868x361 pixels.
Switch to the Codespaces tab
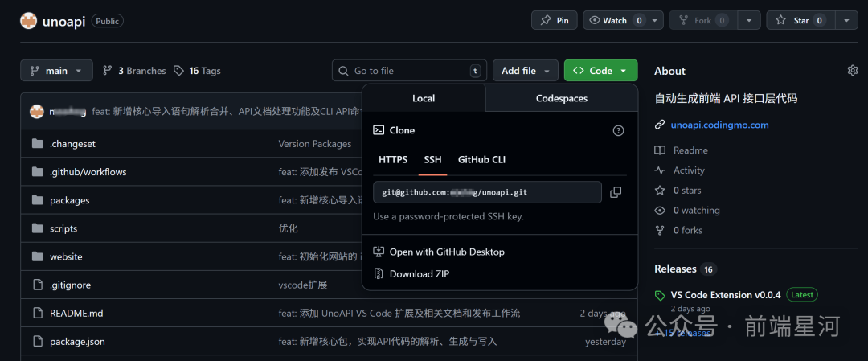pos(561,98)
